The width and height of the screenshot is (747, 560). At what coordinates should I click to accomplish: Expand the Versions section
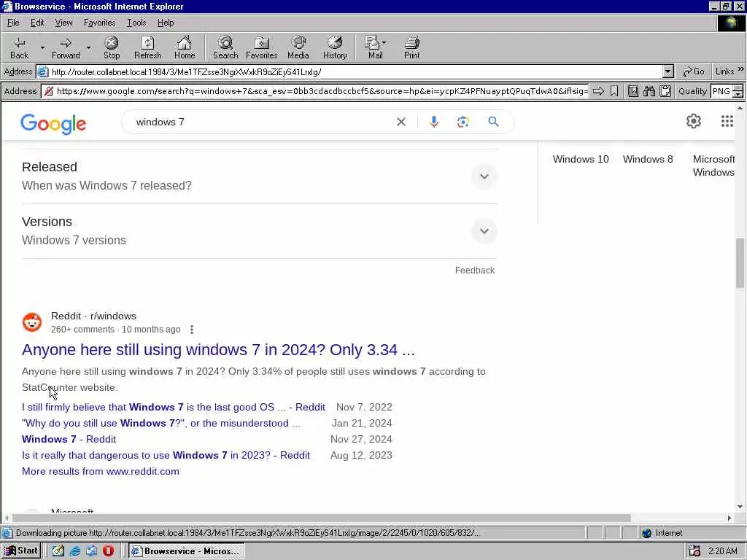click(484, 231)
